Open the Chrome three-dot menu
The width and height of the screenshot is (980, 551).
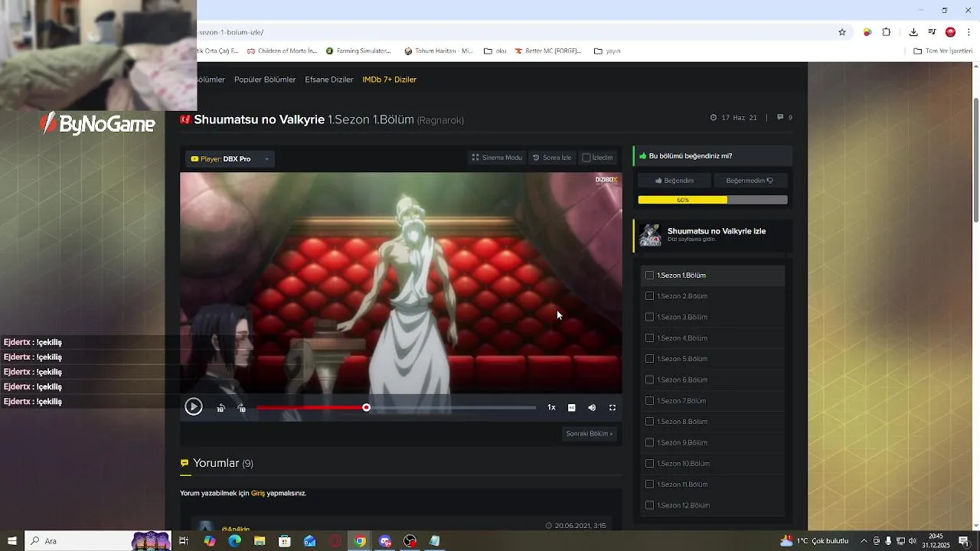[969, 32]
